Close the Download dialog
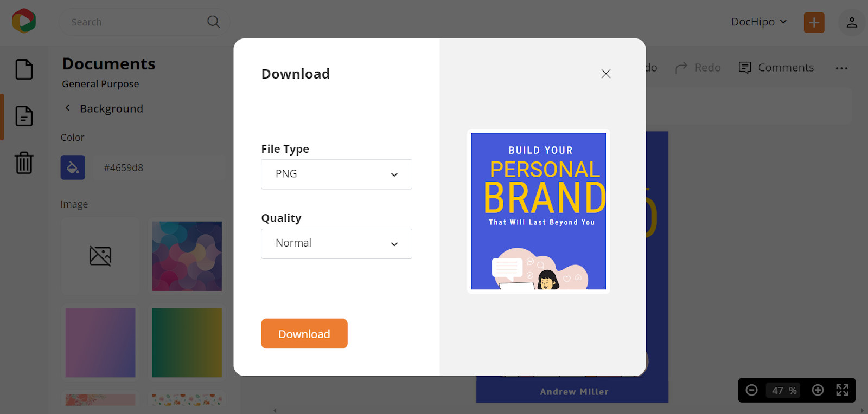This screenshot has width=868, height=414. [x=606, y=74]
